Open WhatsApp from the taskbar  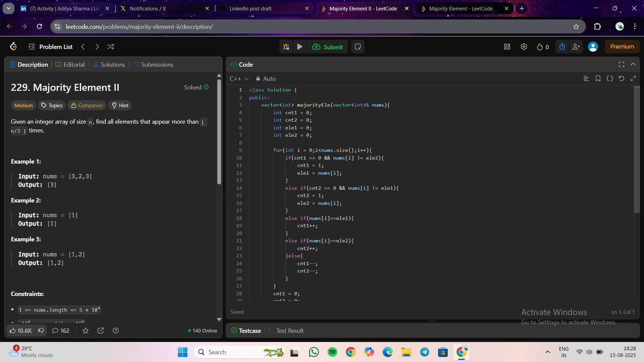coord(314,352)
